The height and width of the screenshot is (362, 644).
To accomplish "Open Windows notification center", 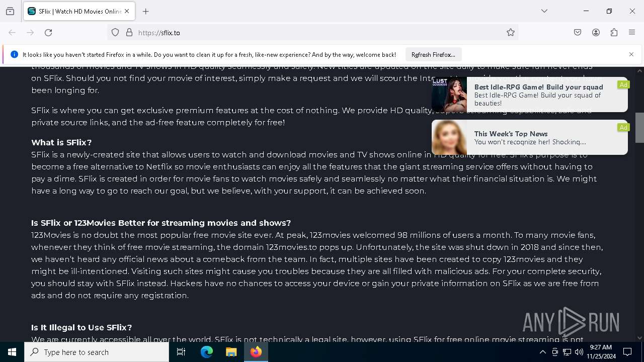I will 627,352.
